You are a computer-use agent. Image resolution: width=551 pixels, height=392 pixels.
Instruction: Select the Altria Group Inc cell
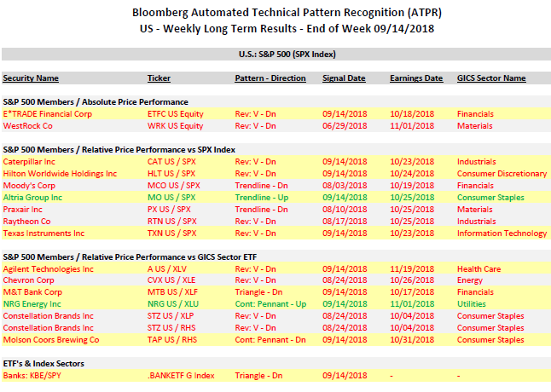32,198
